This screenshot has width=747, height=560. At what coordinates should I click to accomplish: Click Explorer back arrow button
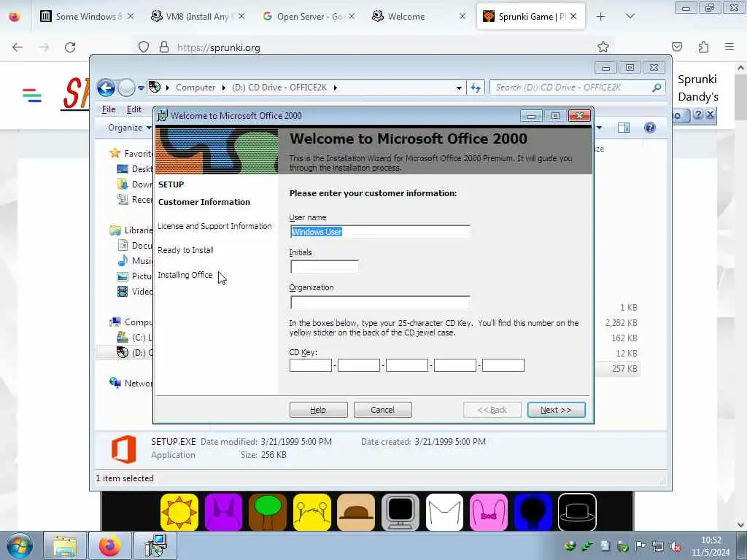tap(106, 87)
